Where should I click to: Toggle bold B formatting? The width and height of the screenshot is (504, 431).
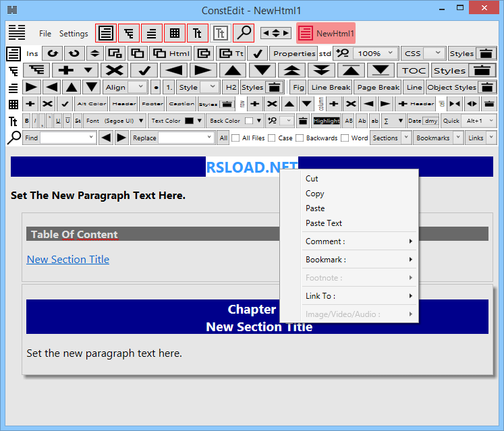tap(27, 121)
